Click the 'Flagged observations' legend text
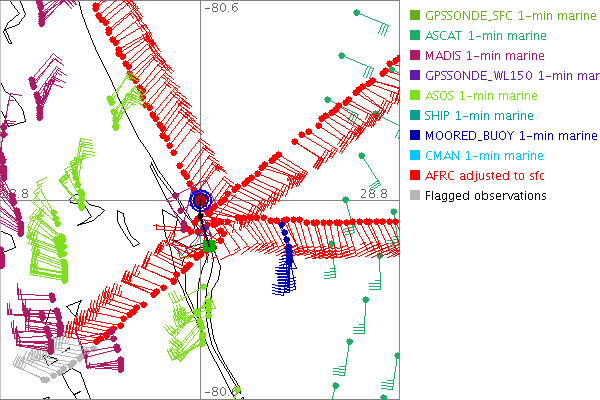 click(485, 195)
